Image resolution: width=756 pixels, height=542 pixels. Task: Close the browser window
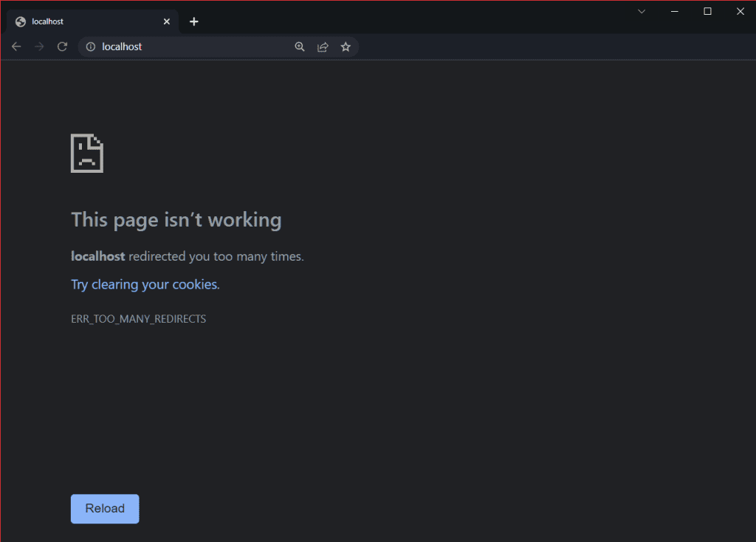pos(740,11)
